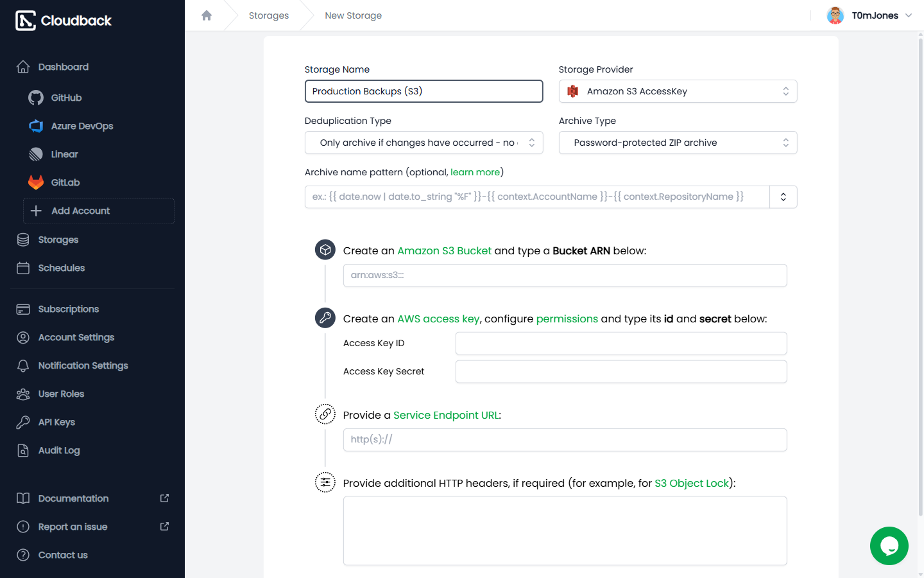Screen dimensions: 924x578
Task: Click the Add Account button
Action: [x=99, y=211]
